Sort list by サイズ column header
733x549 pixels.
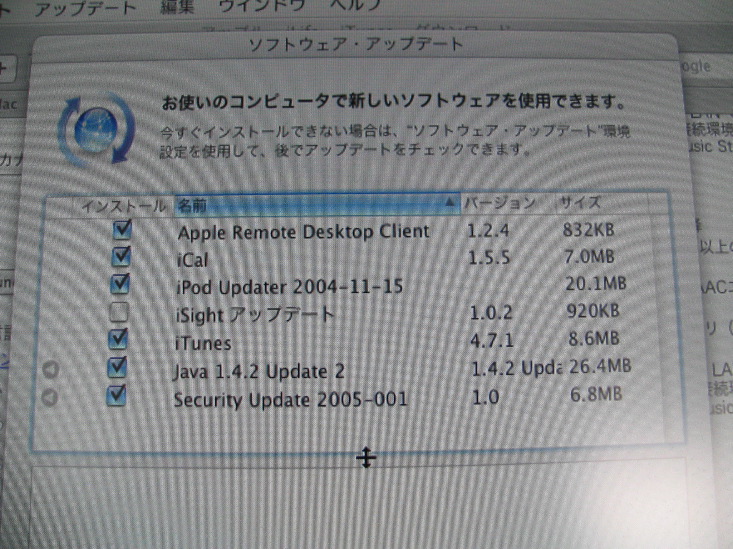(602, 202)
